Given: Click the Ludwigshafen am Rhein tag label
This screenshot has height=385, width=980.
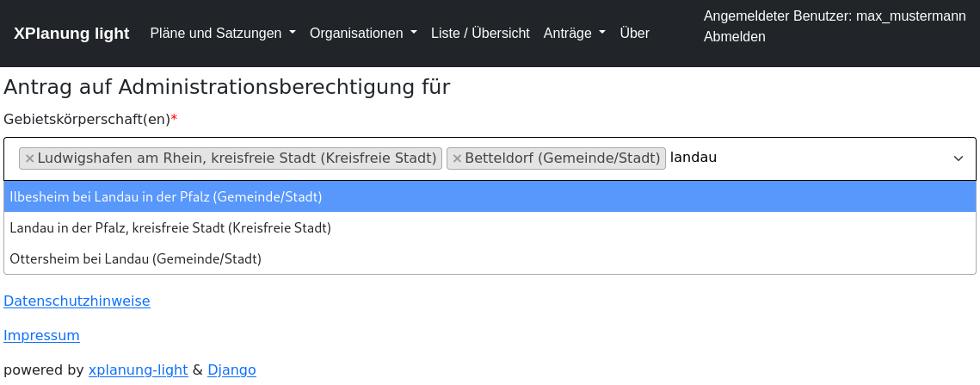Looking at the screenshot, I should (237, 158).
